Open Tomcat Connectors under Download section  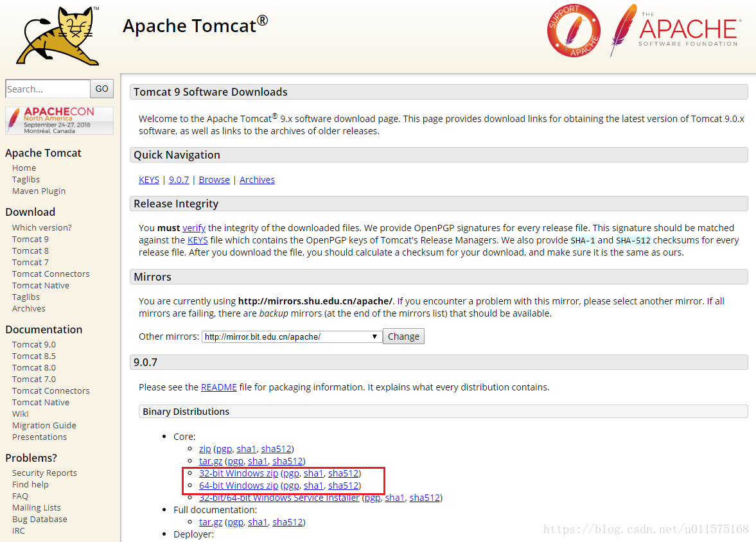(51, 274)
